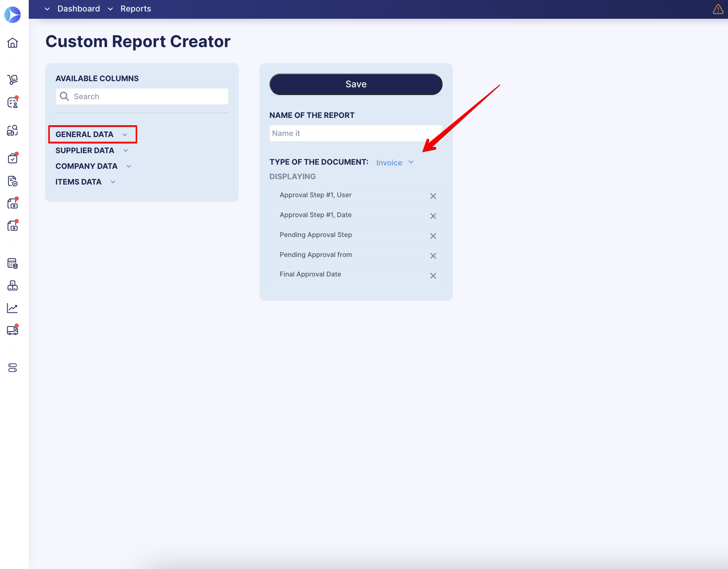The image size is (728, 569).
Task: Expand the SUPPLIER DATA section
Action: [x=92, y=150]
